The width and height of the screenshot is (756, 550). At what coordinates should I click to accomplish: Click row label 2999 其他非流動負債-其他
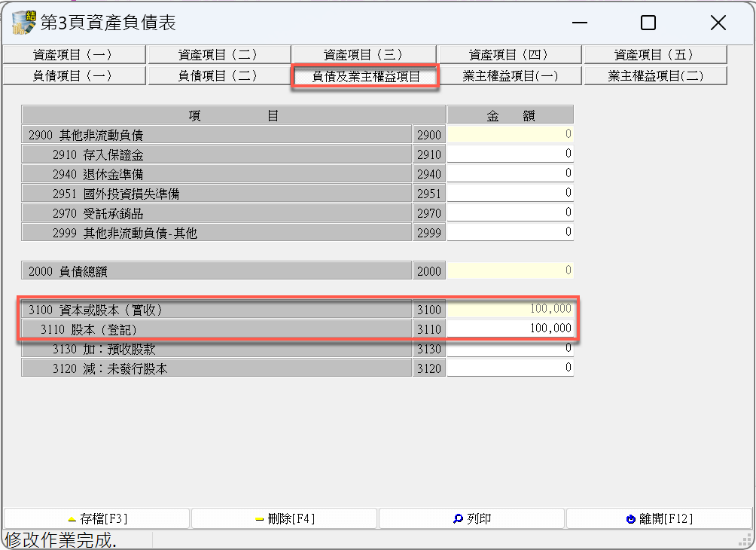click(216, 233)
